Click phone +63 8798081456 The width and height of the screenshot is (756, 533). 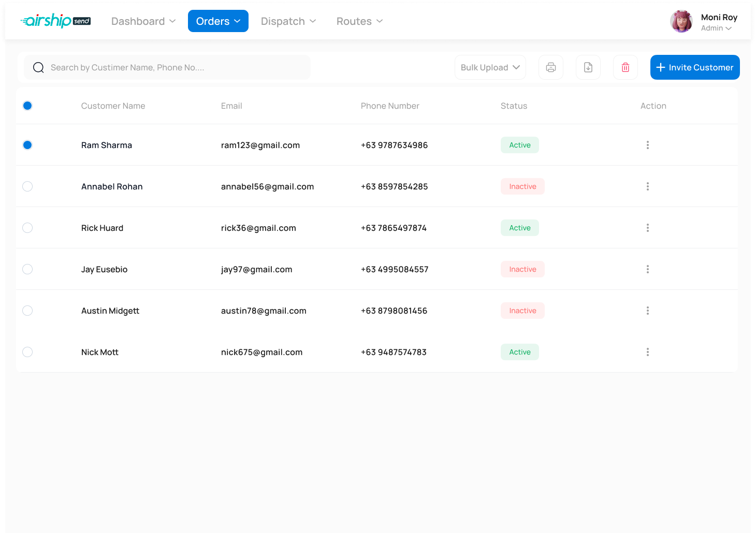(394, 310)
